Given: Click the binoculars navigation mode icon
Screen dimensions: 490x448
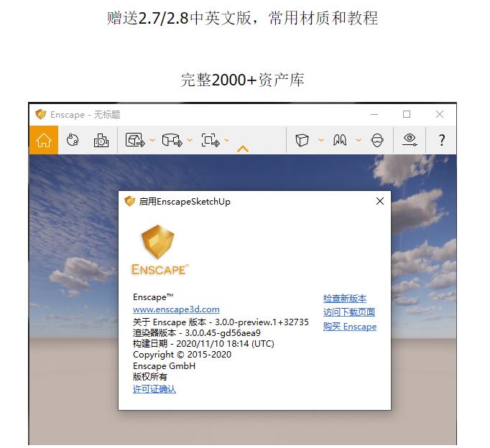Looking at the screenshot, I should click(340, 140).
